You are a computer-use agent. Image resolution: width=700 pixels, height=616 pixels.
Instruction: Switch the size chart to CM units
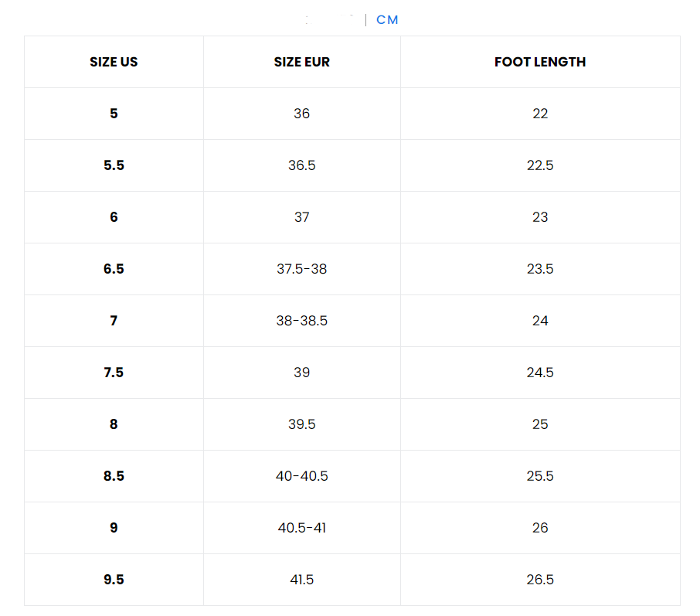tap(387, 20)
